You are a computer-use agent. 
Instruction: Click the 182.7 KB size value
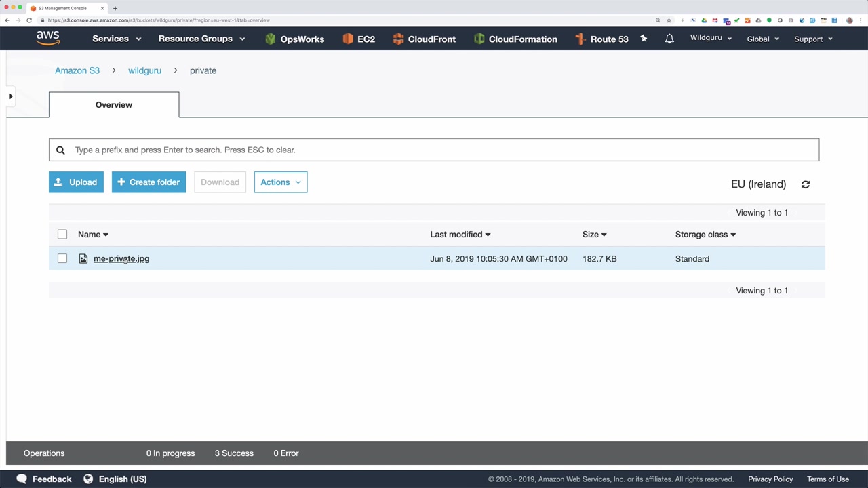tap(599, 259)
